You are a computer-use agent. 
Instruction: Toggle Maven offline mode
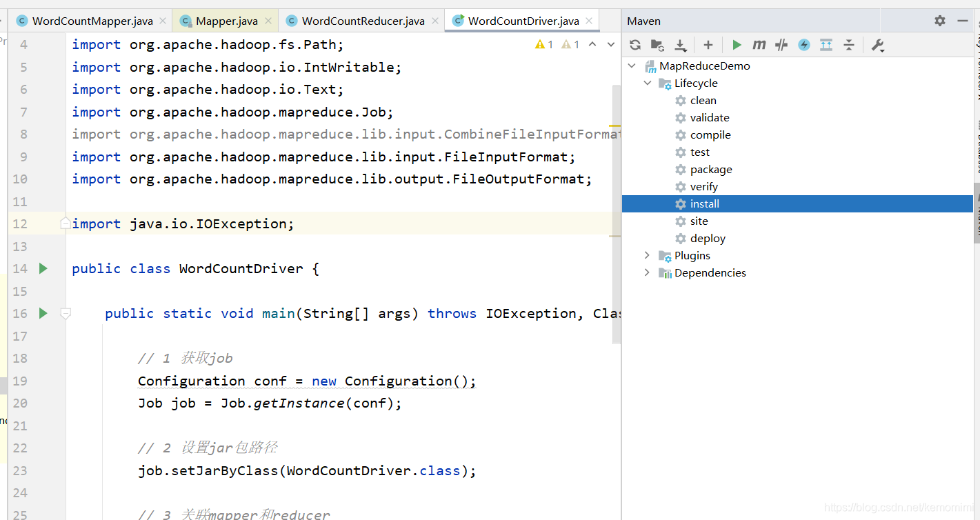781,45
